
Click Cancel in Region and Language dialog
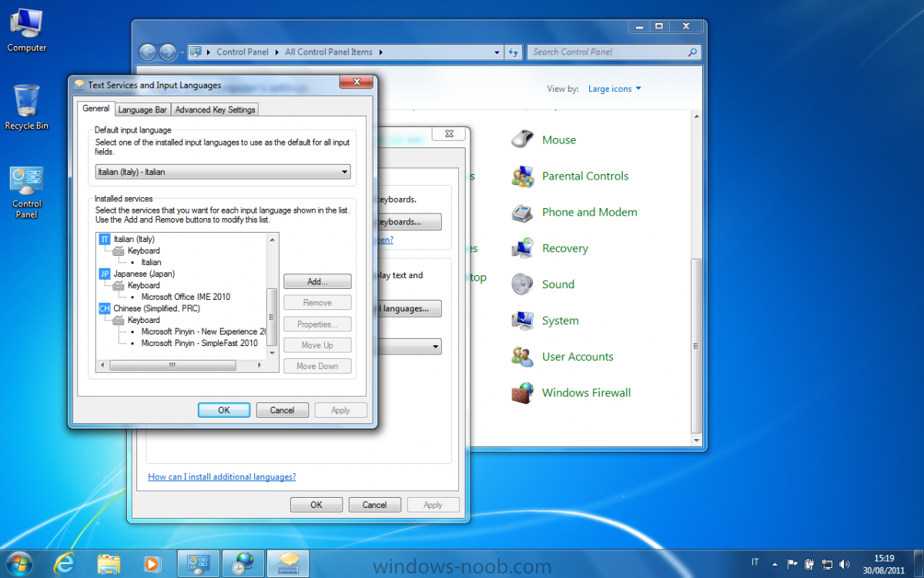pyautogui.click(x=375, y=505)
